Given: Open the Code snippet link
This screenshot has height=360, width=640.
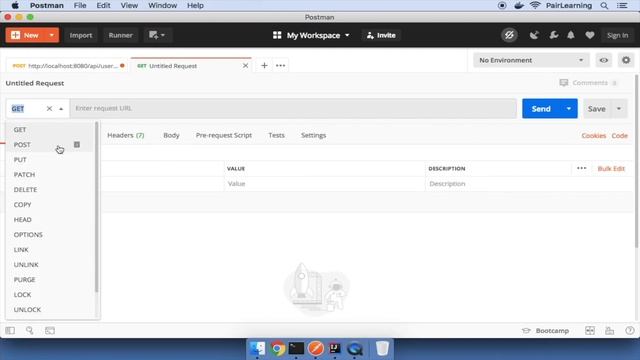Looking at the screenshot, I should pos(620,136).
